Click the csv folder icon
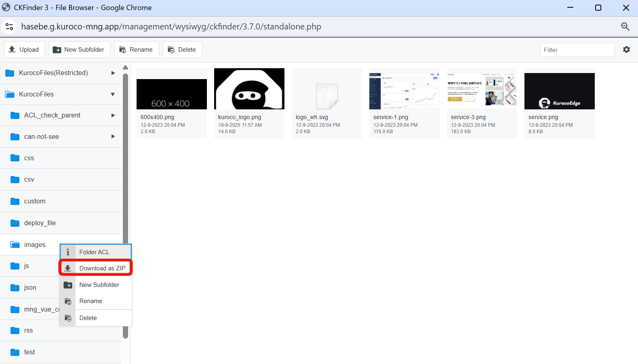The height and width of the screenshot is (364, 638). pos(15,180)
